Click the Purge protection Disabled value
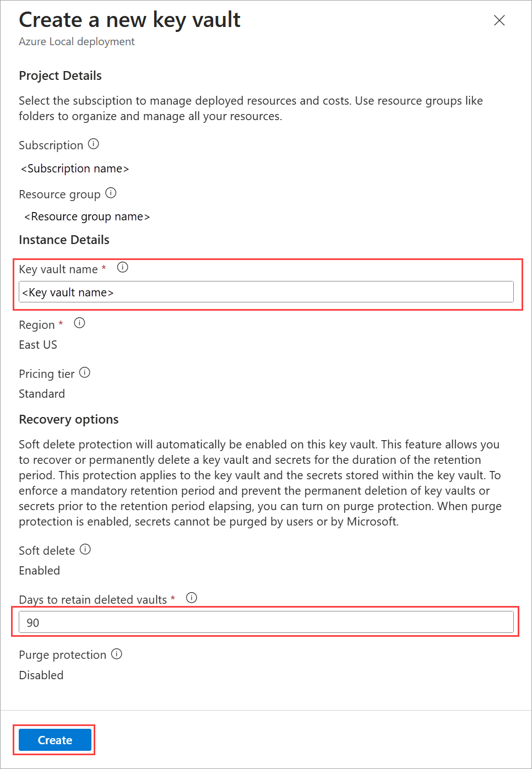The height and width of the screenshot is (769, 532). point(41,675)
